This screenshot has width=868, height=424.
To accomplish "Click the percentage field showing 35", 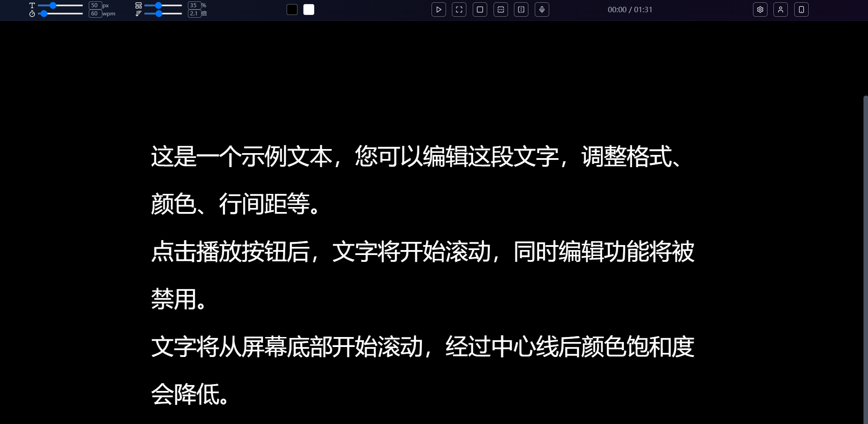I will pos(194,5).
